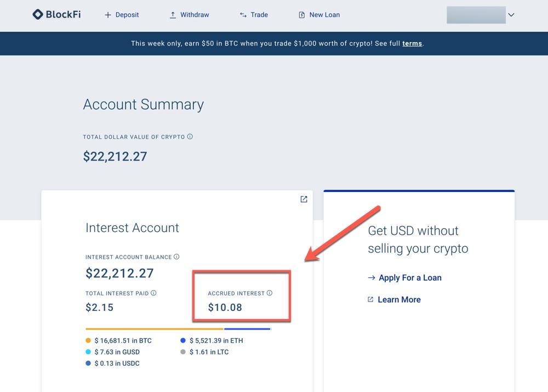Click the 'Get USD without selling your crypto' heading

(x=418, y=240)
